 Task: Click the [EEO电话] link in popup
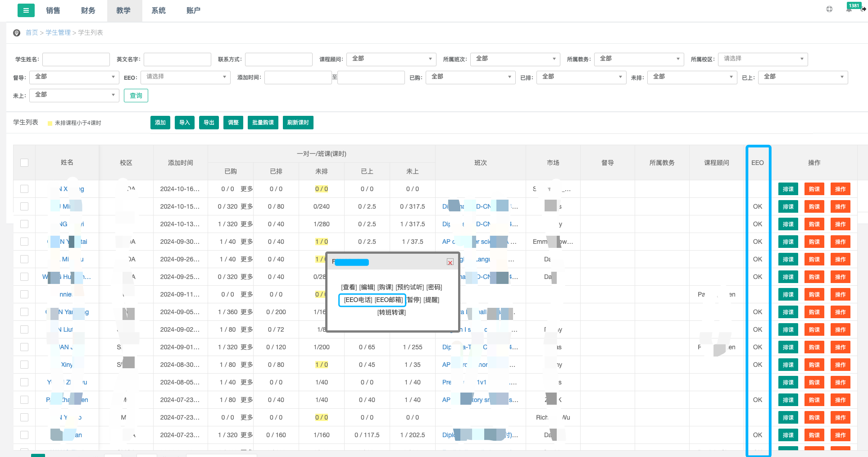[x=358, y=300]
